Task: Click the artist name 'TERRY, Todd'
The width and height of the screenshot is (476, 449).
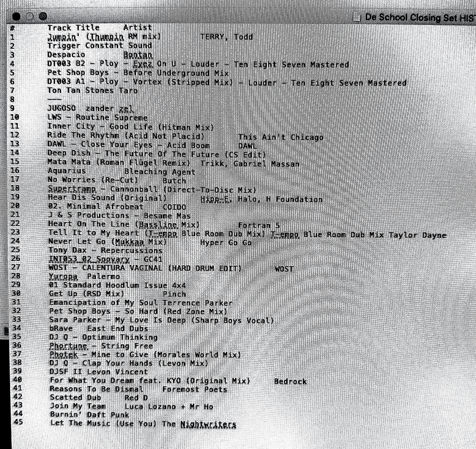Action: (x=226, y=37)
